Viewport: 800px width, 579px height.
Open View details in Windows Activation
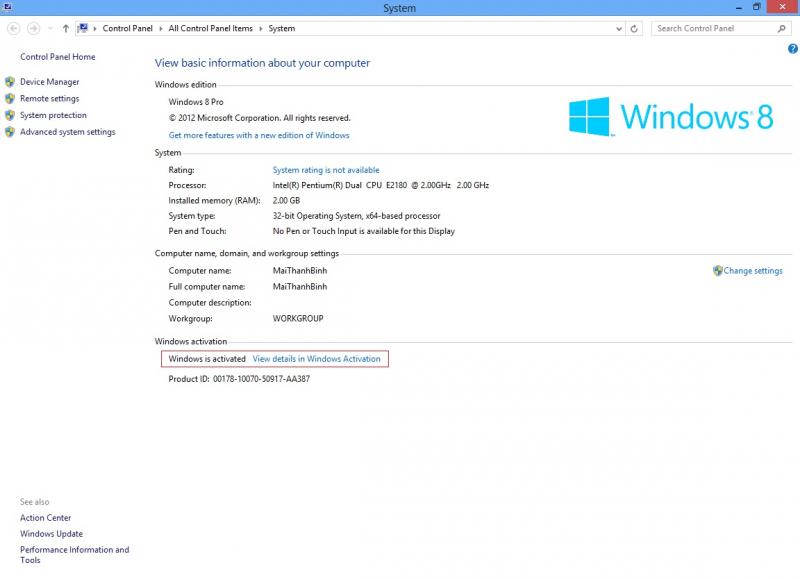tap(316, 359)
